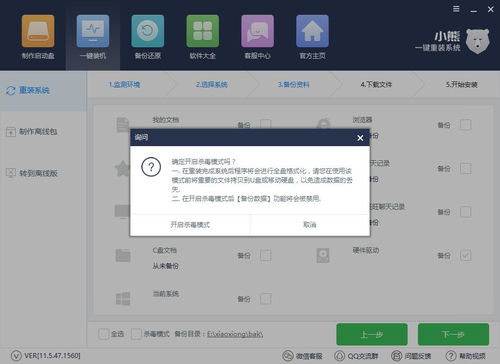Minimize the application window
The image size is (500, 364).
pos(473,10)
